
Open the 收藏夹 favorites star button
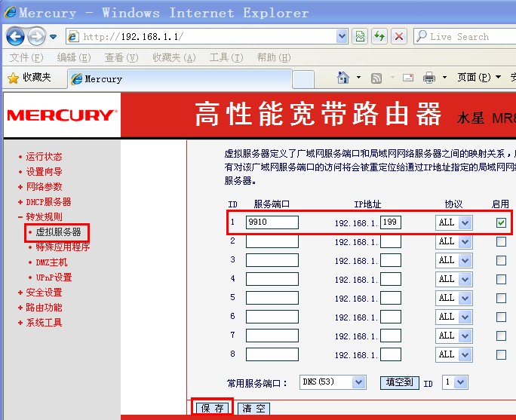click(29, 78)
